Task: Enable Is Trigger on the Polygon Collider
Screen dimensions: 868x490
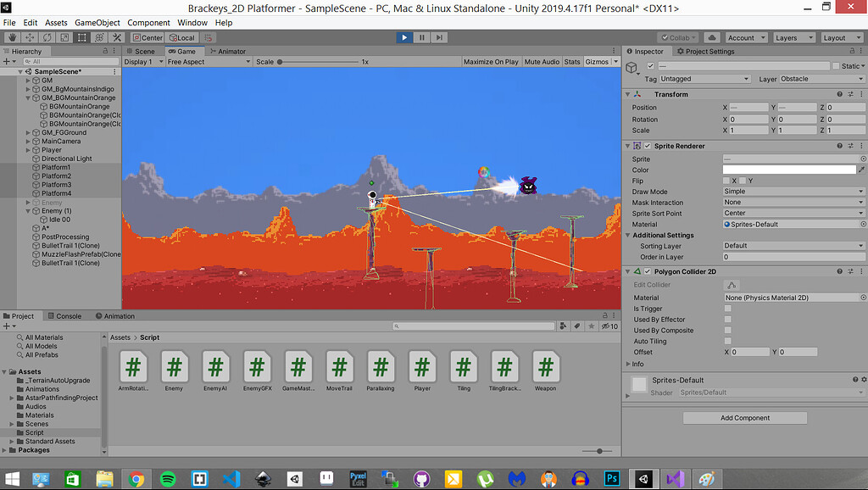Action: (x=727, y=309)
